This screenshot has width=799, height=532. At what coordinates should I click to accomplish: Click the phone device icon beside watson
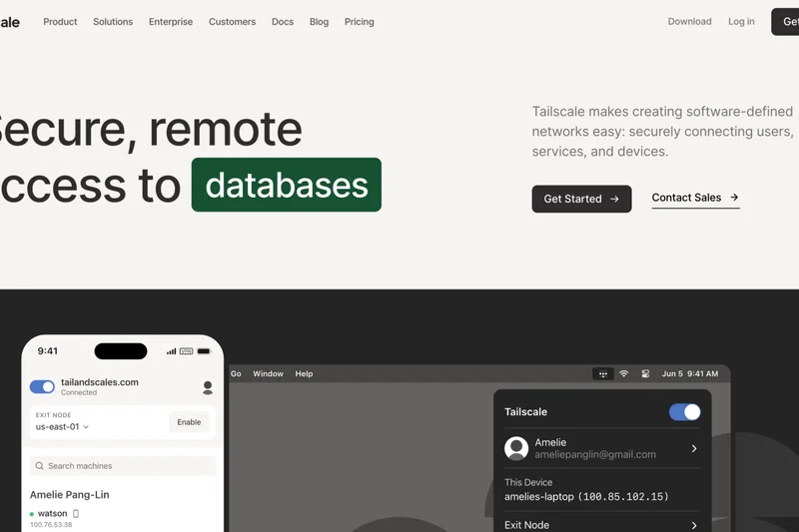(x=76, y=514)
